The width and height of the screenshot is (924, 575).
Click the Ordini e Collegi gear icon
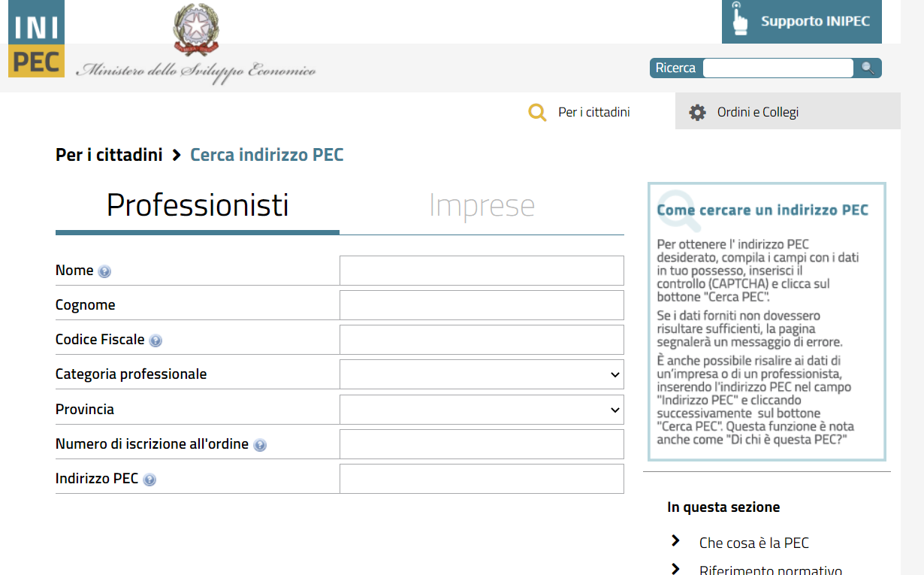pos(698,113)
